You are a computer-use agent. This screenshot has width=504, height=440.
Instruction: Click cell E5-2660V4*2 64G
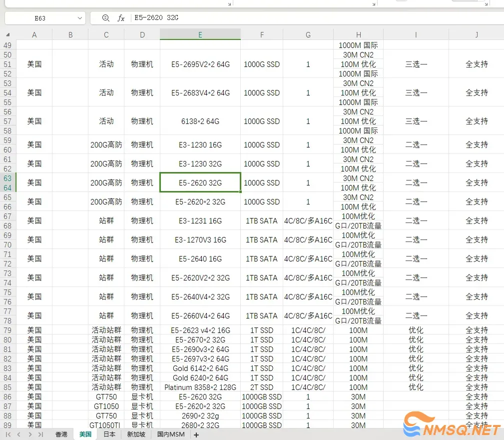coord(200,316)
